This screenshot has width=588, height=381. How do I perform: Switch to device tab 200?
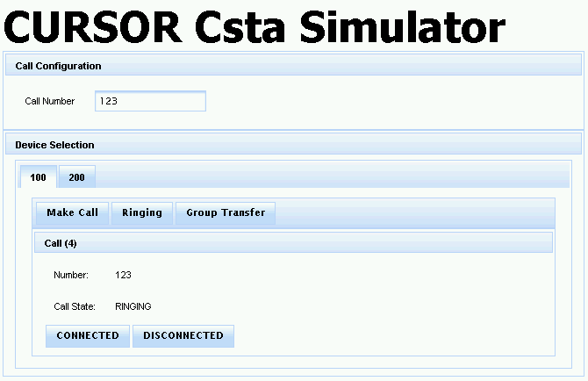tap(77, 177)
